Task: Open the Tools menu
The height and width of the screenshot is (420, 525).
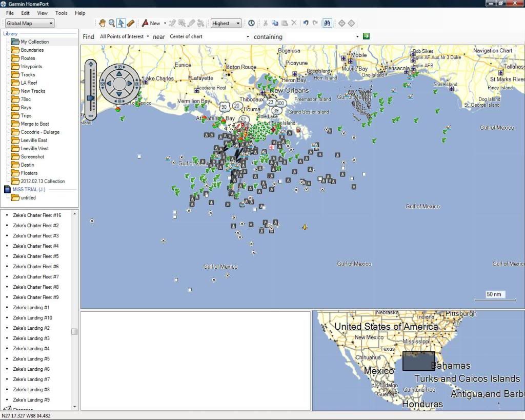Action: [x=62, y=13]
